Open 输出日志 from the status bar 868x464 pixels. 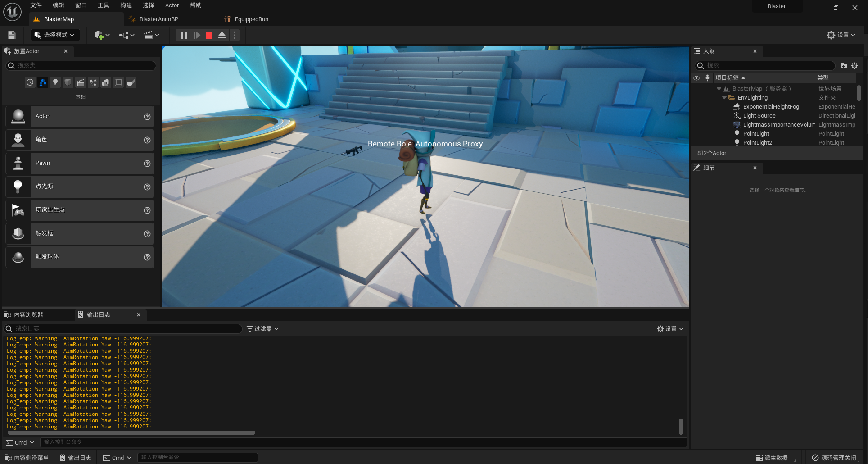point(76,458)
